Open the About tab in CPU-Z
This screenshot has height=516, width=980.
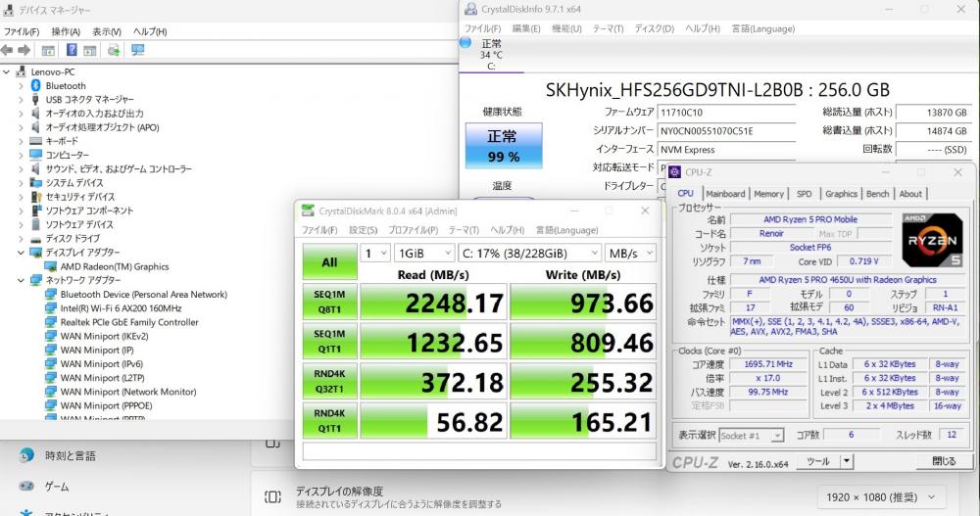910,194
